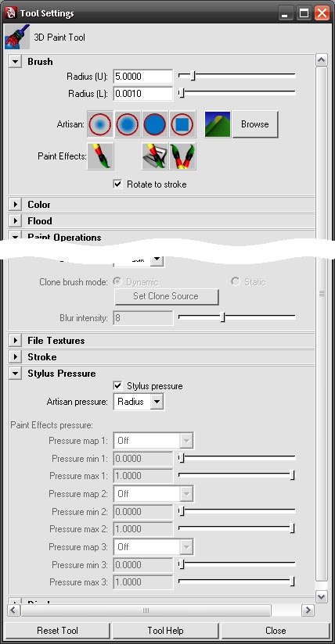Click the Paint Effects template brush settings icon

coord(155,156)
